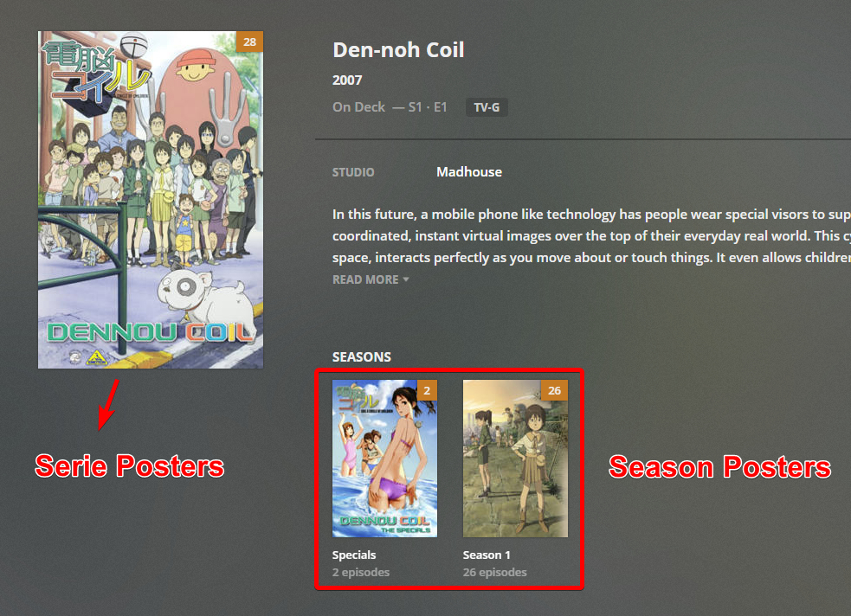Click the series description paragraph
851x616 pixels.
591,236
